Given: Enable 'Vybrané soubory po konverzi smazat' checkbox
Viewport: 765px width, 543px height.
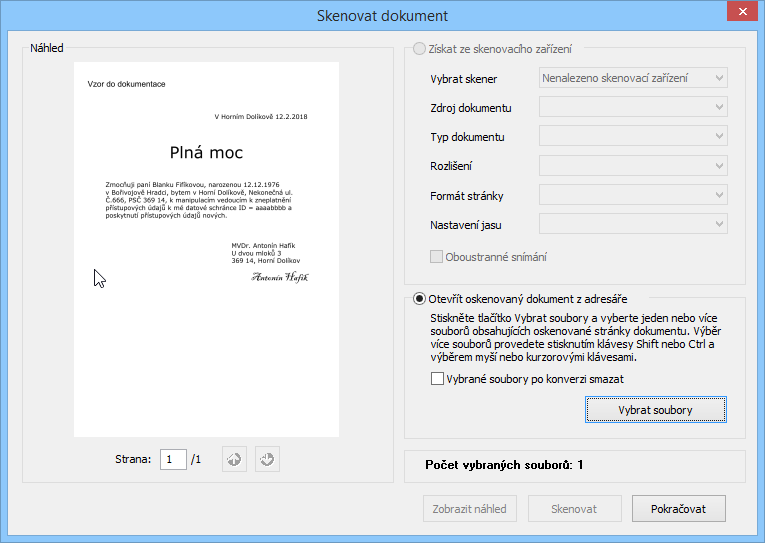Looking at the screenshot, I should [437, 379].
